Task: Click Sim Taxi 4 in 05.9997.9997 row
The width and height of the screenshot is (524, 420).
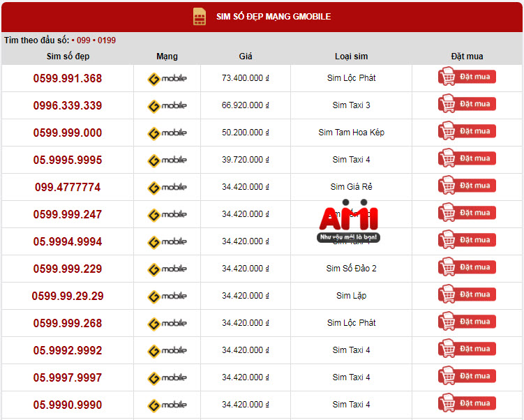Action: (351, 377)
